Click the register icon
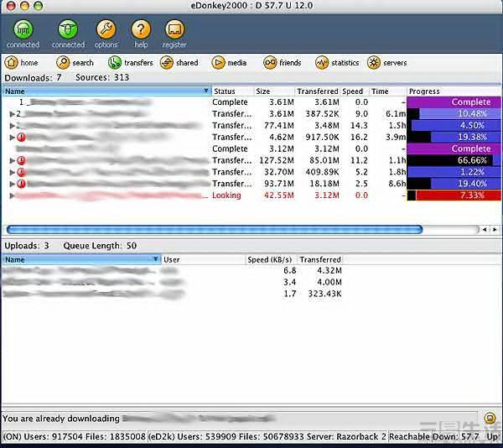The image size is (503, 448). [x=174, y=29]
